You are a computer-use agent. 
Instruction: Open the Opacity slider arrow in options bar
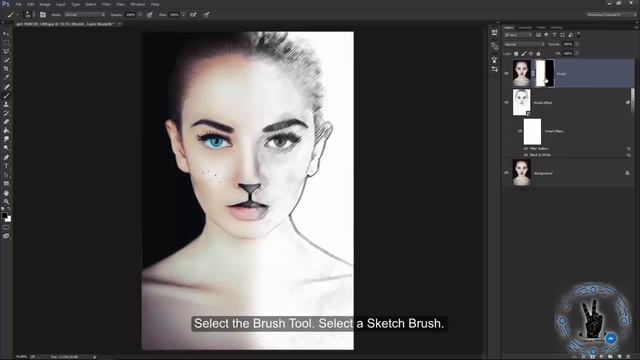[x=140, y=15]
